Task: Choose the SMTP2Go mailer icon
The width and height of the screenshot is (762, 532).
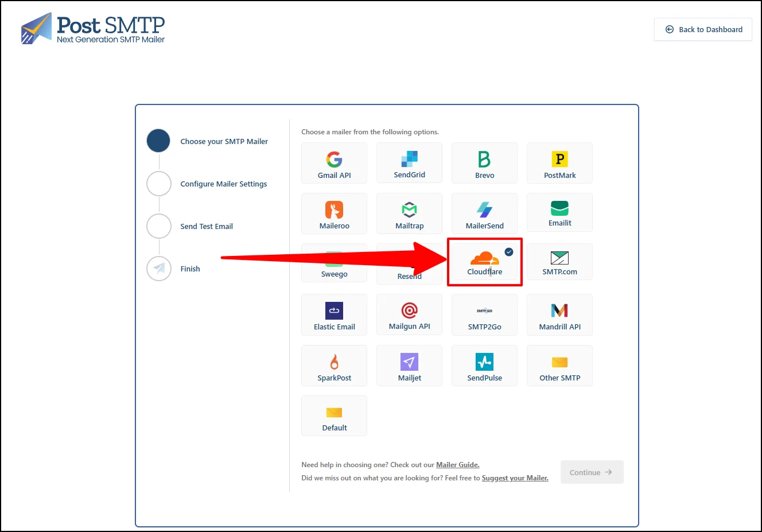Action: (484, 310)
